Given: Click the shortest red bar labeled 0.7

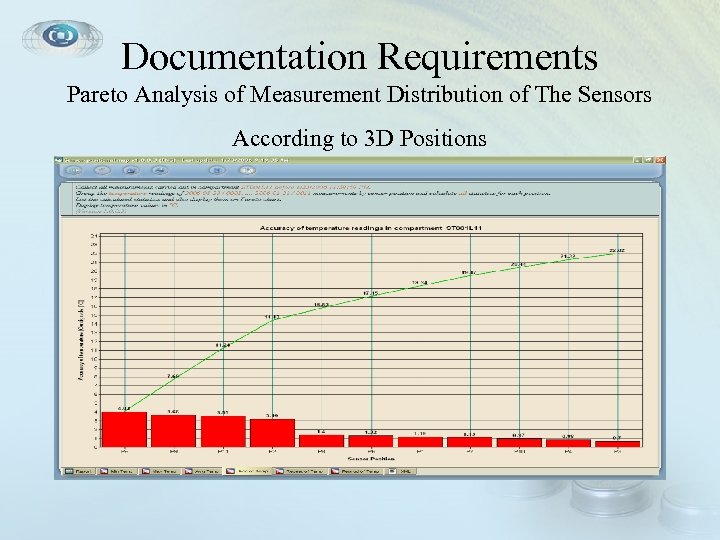Looking at the screenshot, I should [x=618, y=444].
